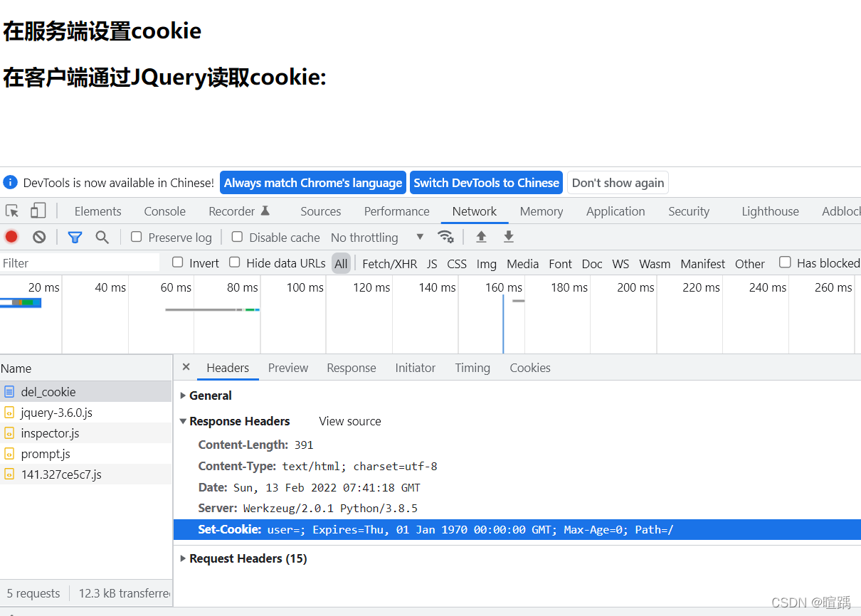Select the prompt.js request

(x=85, y=453)
